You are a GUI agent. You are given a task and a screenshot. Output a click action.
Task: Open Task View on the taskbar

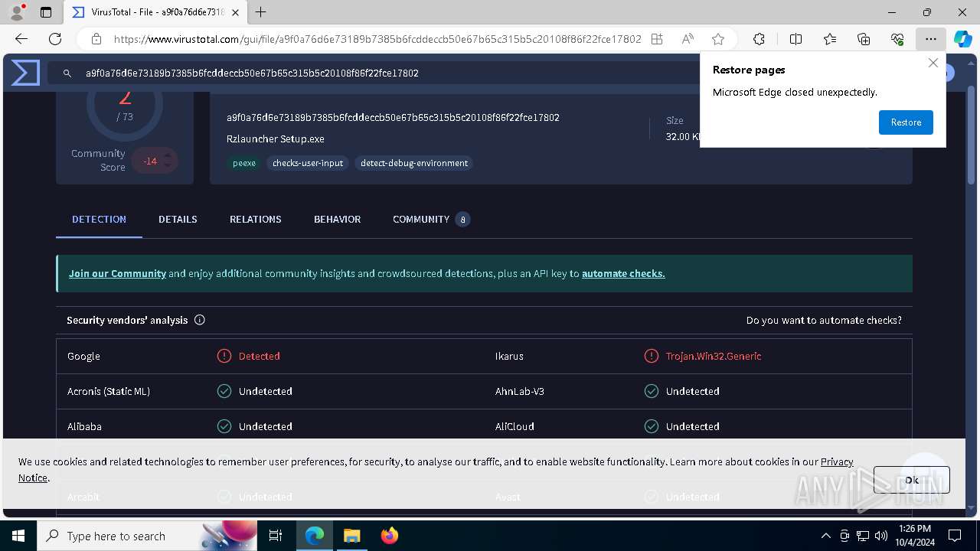tap(276, 536)
